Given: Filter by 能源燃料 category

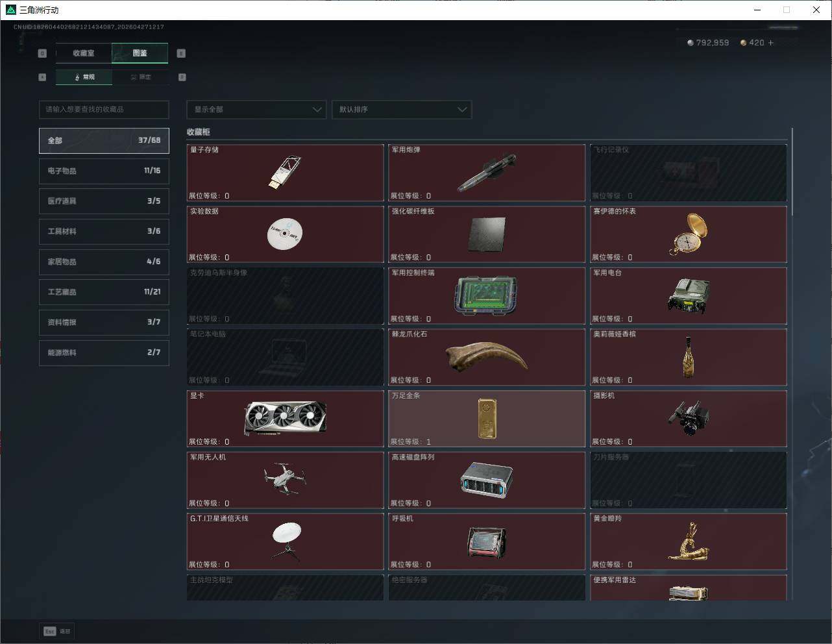Looking at the screenshot, I should tap(104, 353).
